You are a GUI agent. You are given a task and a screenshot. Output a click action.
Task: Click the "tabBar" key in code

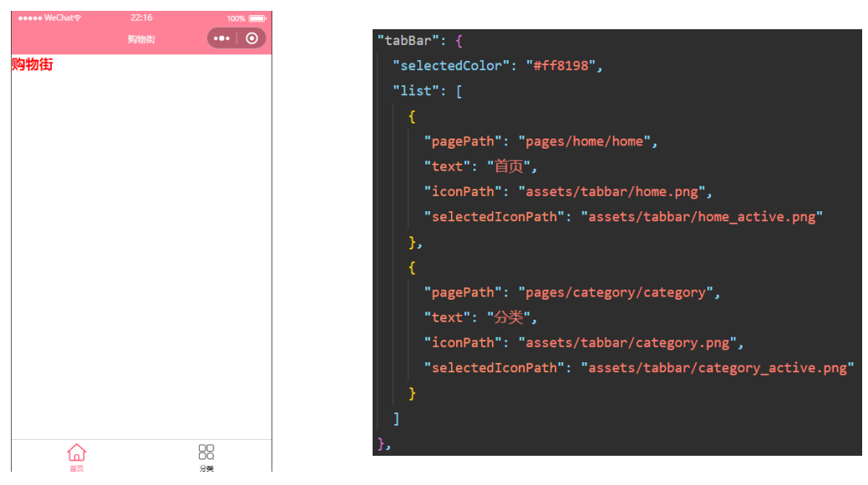pyautogui.click(x=404, y=41)
